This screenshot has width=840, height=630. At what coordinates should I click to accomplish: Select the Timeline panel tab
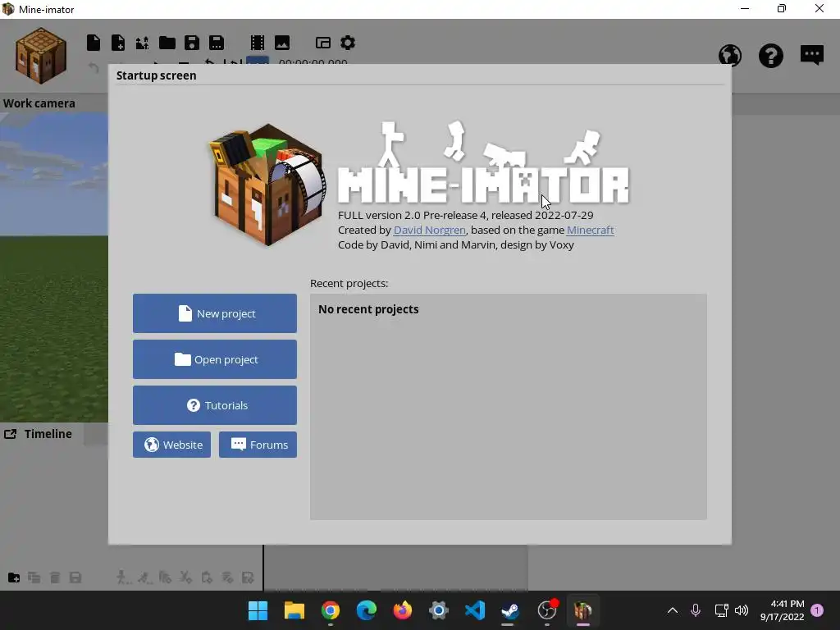(x=48, y=434)
